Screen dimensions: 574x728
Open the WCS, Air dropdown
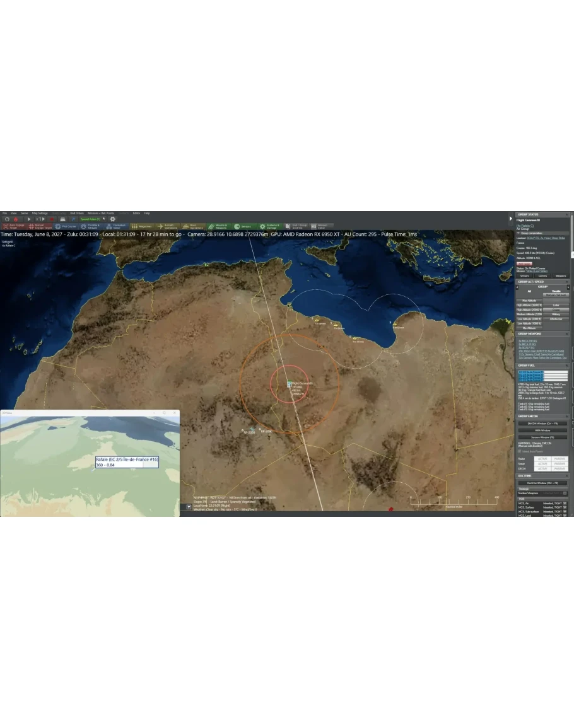pyautogui.click(x=565, y=502)
